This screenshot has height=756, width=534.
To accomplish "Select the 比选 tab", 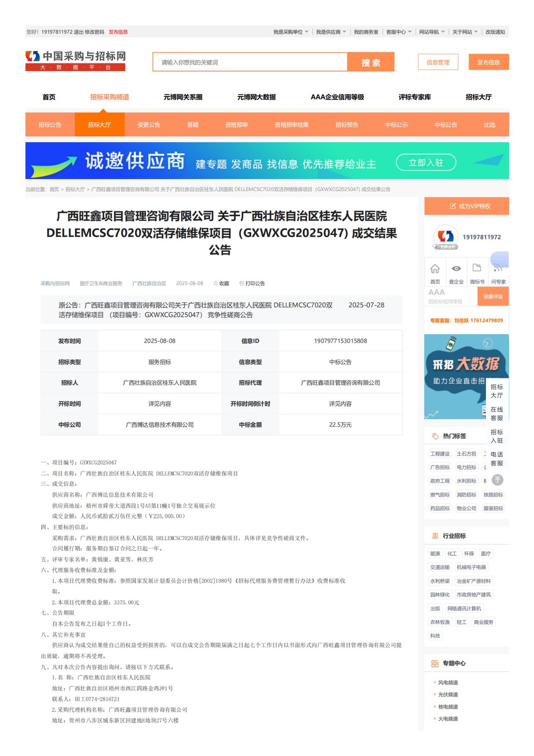I will click(x=489, y=125).
